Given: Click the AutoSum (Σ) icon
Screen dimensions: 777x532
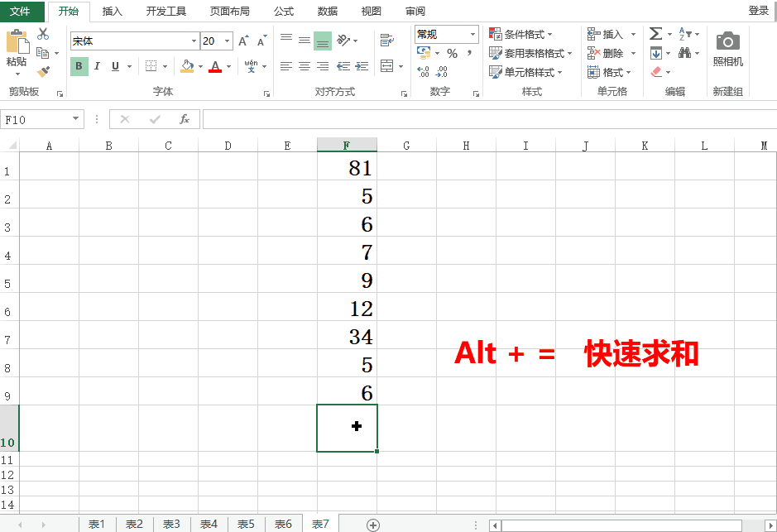Looking at the screenshot, I should coord(656,33).
